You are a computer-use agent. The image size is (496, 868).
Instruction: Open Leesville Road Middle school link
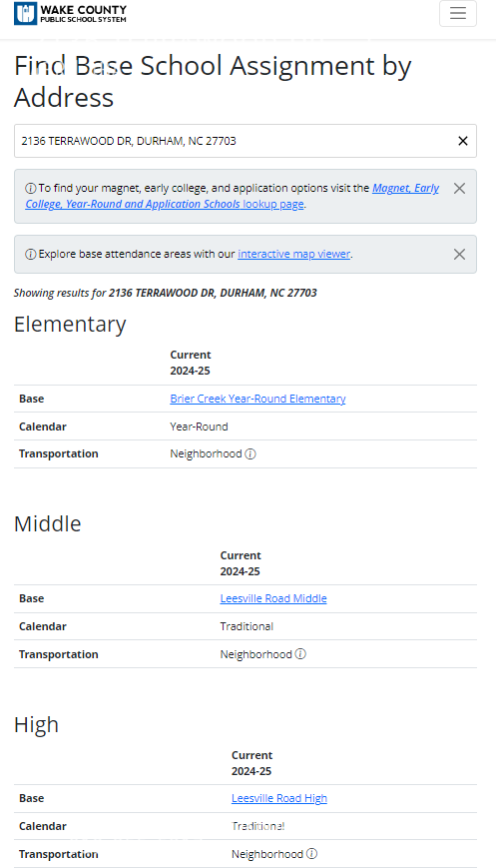pyautogui.click(x=273, y=598)
